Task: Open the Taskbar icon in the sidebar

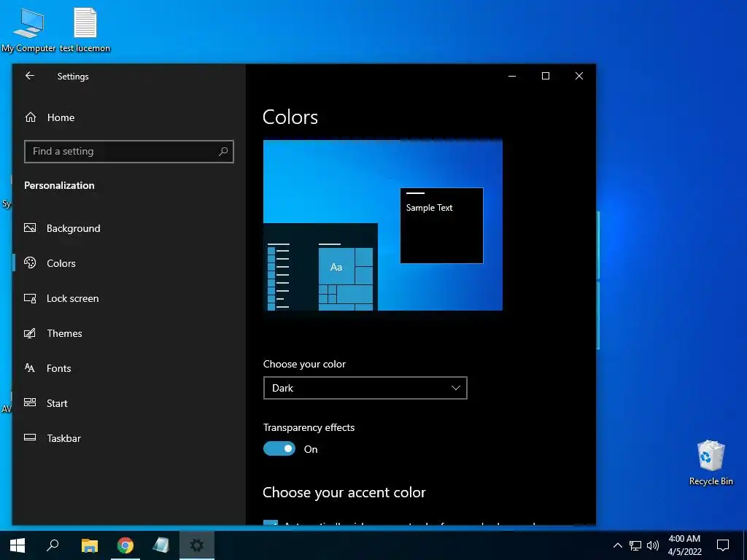Action: tap(30, 437)
